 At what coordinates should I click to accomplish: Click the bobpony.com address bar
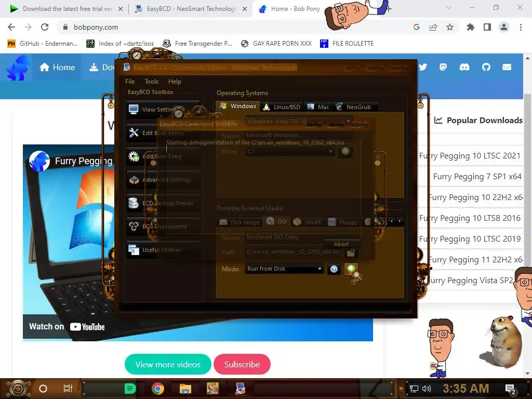[x=234, y=27]
